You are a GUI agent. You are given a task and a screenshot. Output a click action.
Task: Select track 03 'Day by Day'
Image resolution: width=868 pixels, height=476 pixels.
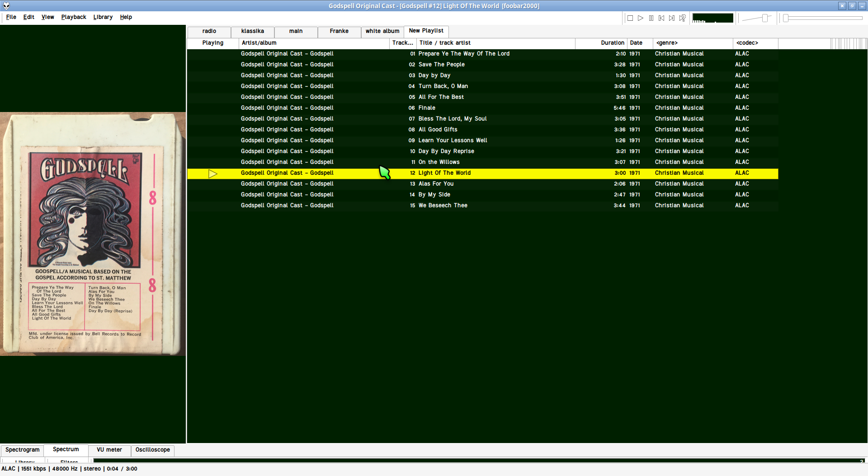(x=483, y=76)
